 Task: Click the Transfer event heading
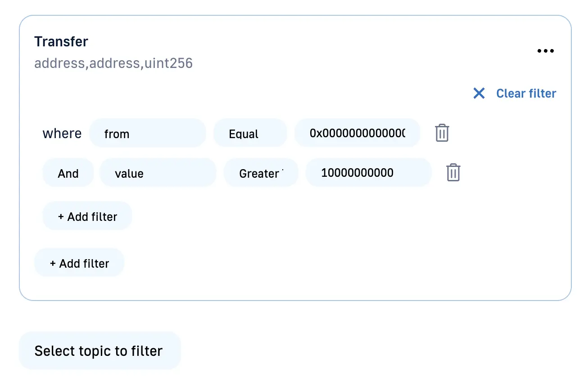pyautogui.click(x=61, y=41)
